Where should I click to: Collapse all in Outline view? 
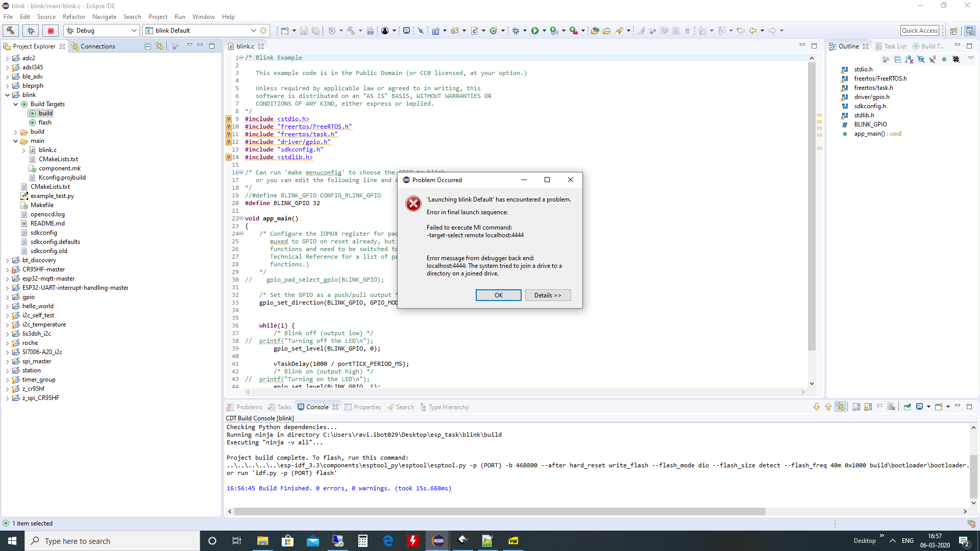tap(897, 60)
